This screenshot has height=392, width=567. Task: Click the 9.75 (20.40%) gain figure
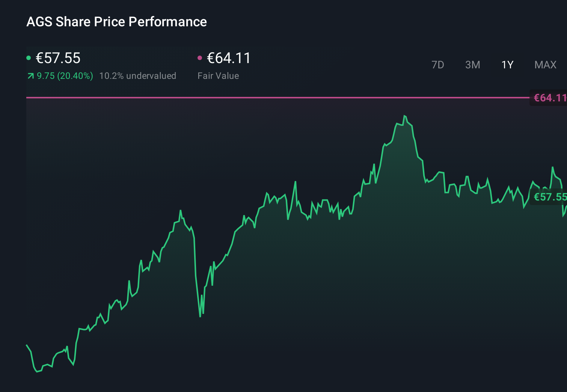pos(65,75)
